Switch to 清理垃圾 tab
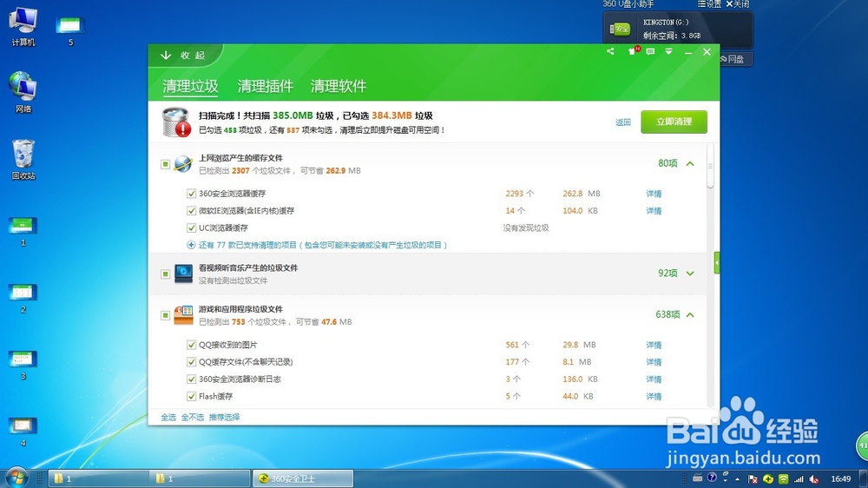 (x=190, y=87)
